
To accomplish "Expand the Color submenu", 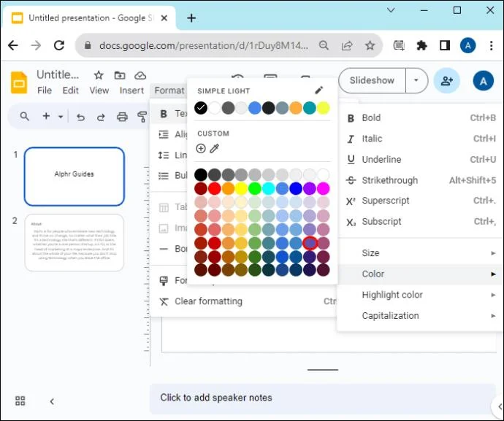I will pos(421,274).
